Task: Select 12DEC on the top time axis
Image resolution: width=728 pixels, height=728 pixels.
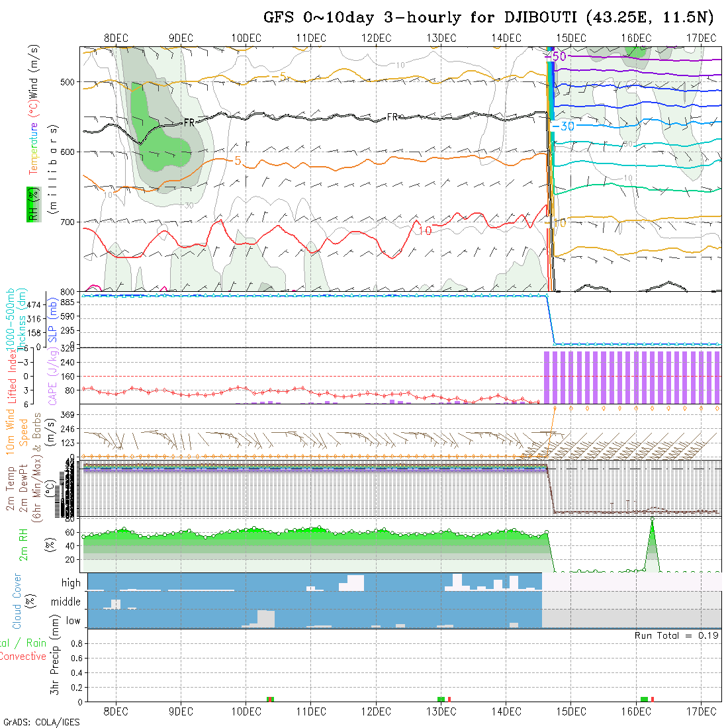Action: tap(376, 38)
